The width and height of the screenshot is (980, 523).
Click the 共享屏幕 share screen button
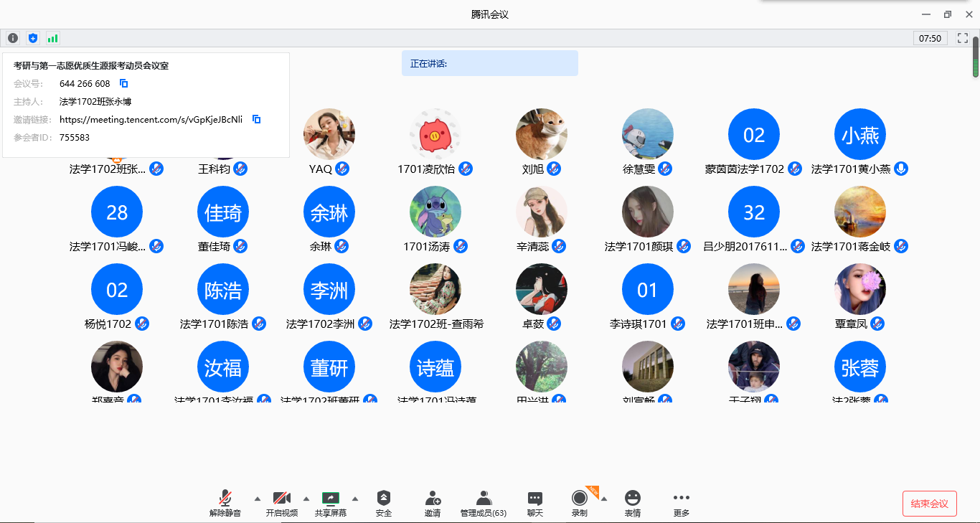pyautogui.click(x=330, y=504)
